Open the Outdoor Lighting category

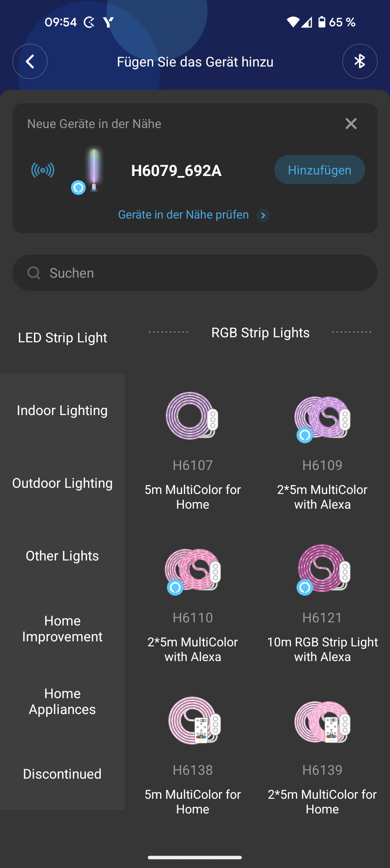[62, 483]
